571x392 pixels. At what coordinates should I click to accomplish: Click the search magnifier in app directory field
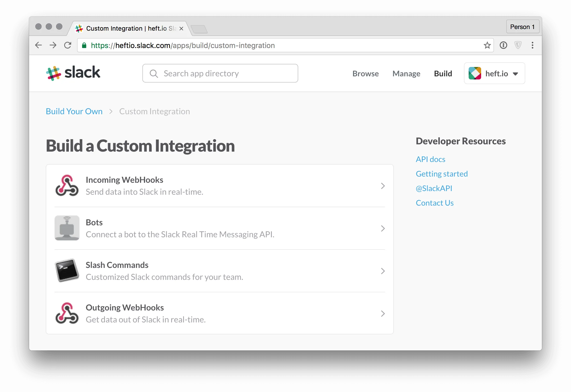[154, 73]
